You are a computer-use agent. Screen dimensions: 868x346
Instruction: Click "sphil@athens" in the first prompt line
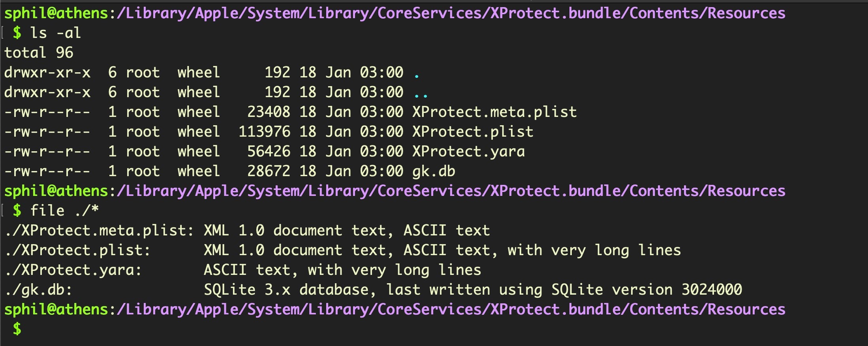pos(56,13)
